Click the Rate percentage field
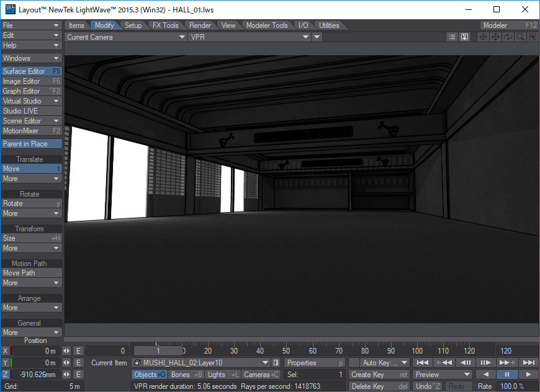 pyautogui.click(x=516, y=386)
